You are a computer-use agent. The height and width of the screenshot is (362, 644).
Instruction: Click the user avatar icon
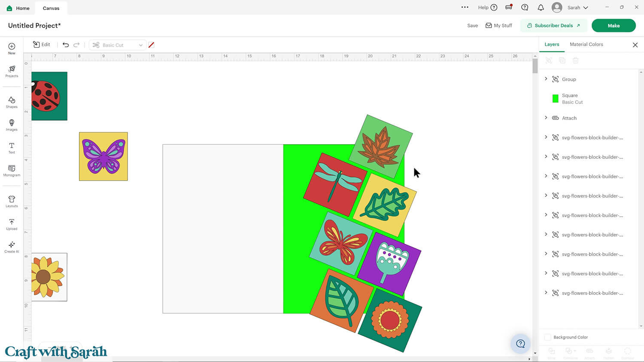557,7
